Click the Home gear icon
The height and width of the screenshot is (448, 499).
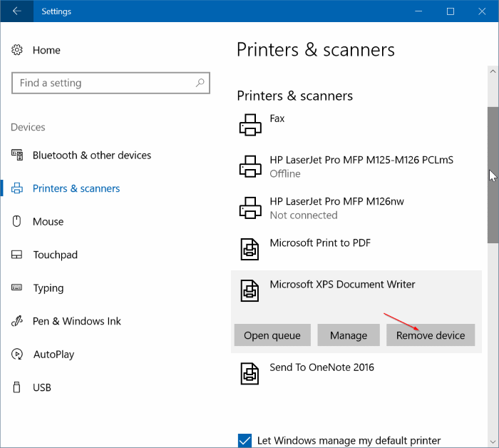click(x=17, y=50)
